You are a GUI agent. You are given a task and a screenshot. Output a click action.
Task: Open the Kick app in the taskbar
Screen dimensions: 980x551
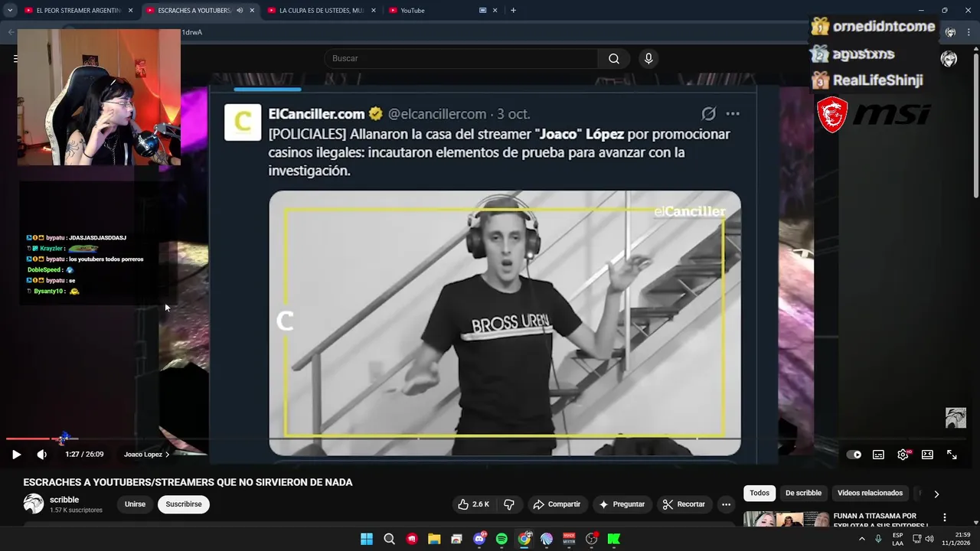tap(614, 539)
